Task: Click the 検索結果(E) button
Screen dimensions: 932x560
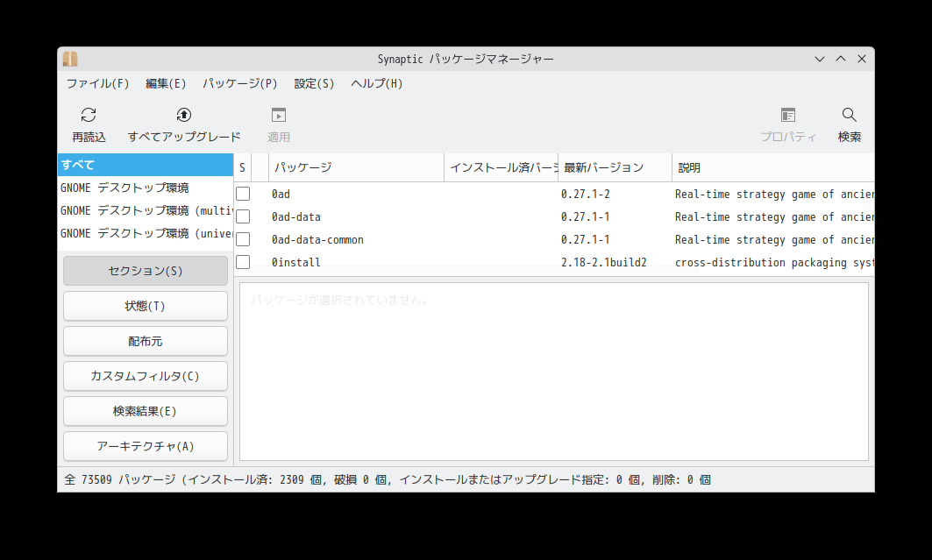Action: [x=146, y=411]
